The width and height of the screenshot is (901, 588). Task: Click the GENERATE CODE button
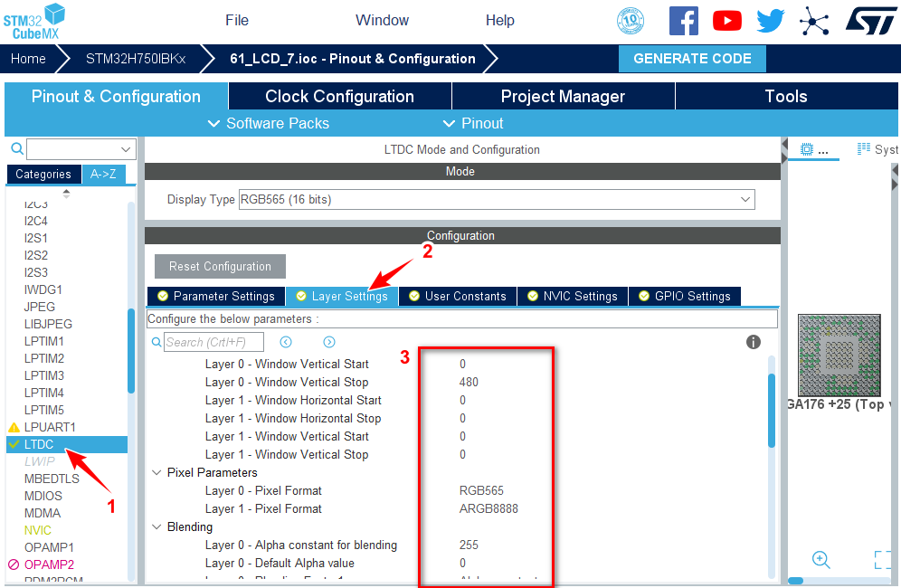click(692, 59)
